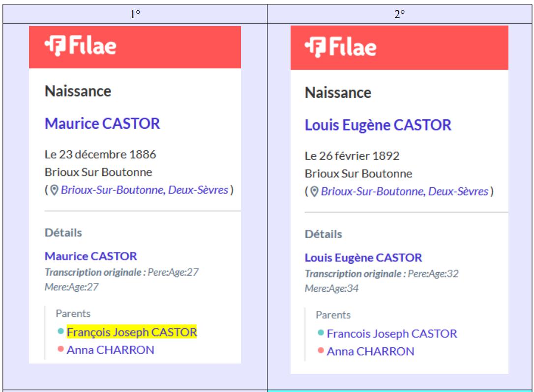
Task: Select Maurice CASTOR link under Détails
Action: click(x=91, y=256)
